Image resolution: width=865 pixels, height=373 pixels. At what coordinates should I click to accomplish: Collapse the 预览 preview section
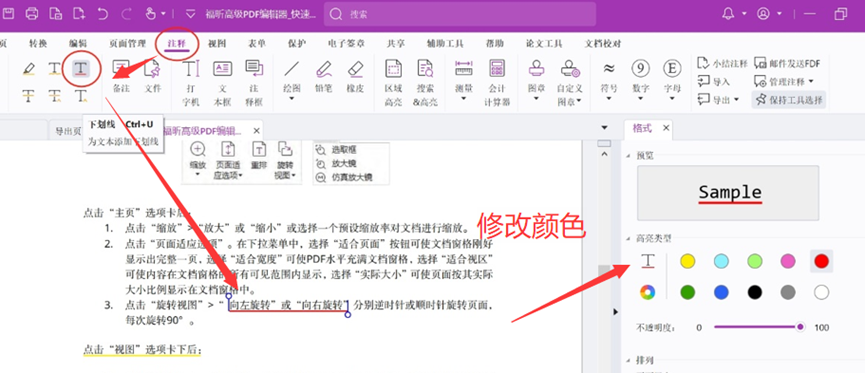(628, 156)
